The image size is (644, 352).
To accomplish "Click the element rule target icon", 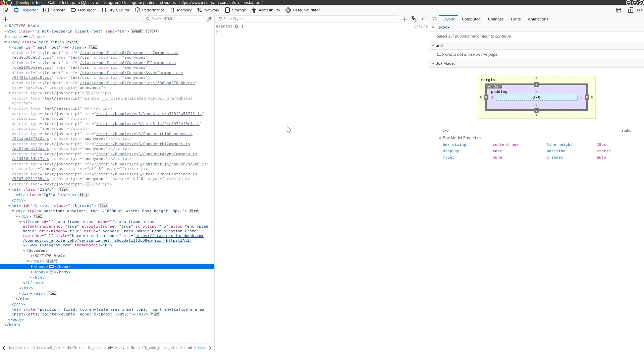I will (x=236, y=26).
